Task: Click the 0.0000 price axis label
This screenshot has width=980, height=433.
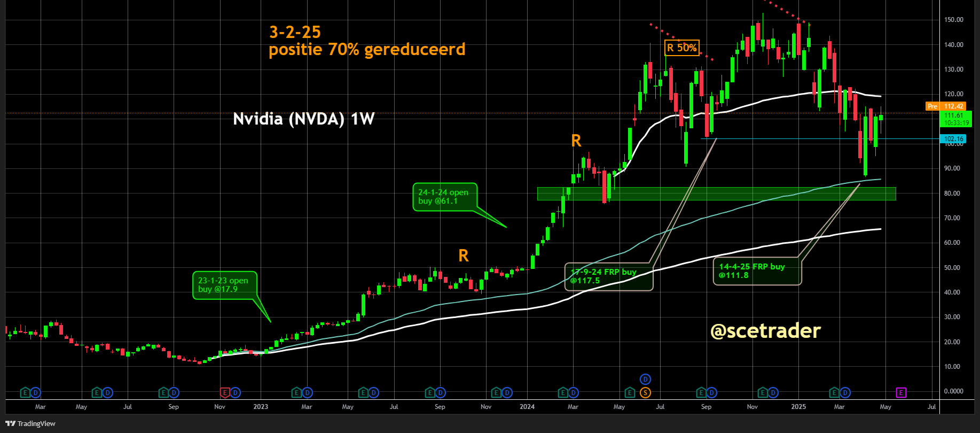Action: 954,391
